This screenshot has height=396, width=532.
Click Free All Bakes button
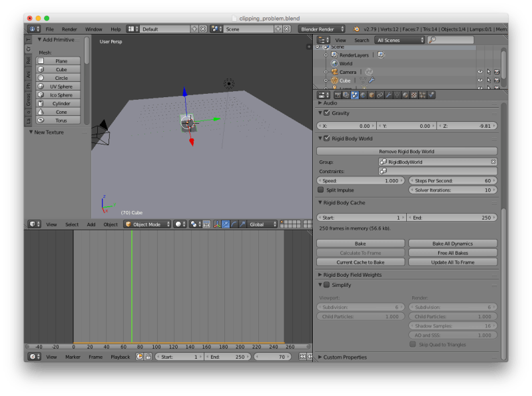[x=453, y=253]
